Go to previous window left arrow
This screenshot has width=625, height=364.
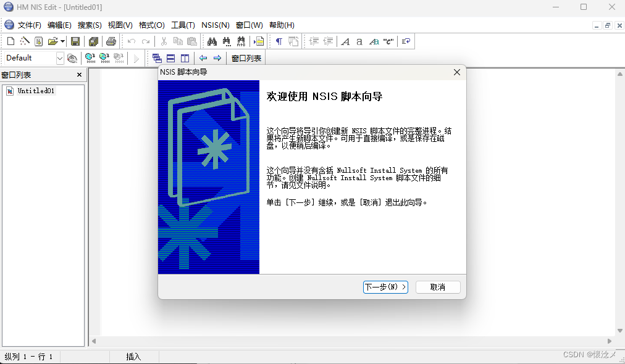tap(203, 58)
